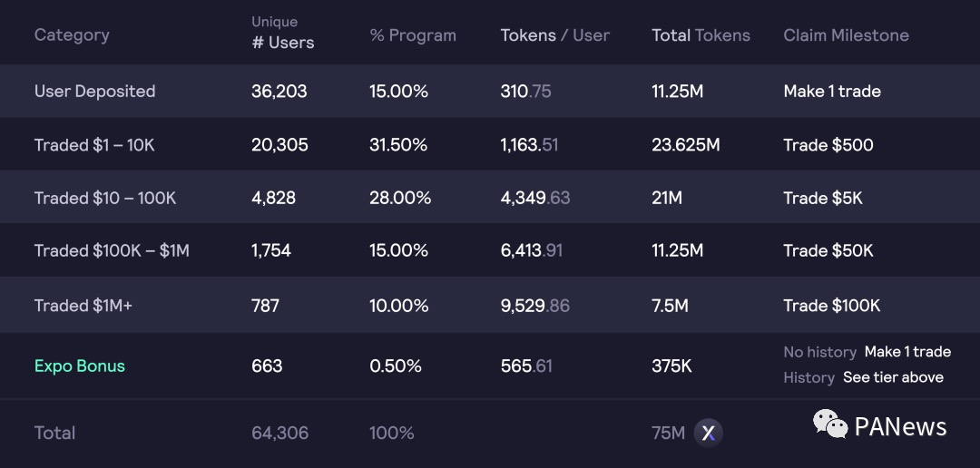Click the 0.50% program share value
The width and height of the screenshot is (980, 468).
(395, 366)
